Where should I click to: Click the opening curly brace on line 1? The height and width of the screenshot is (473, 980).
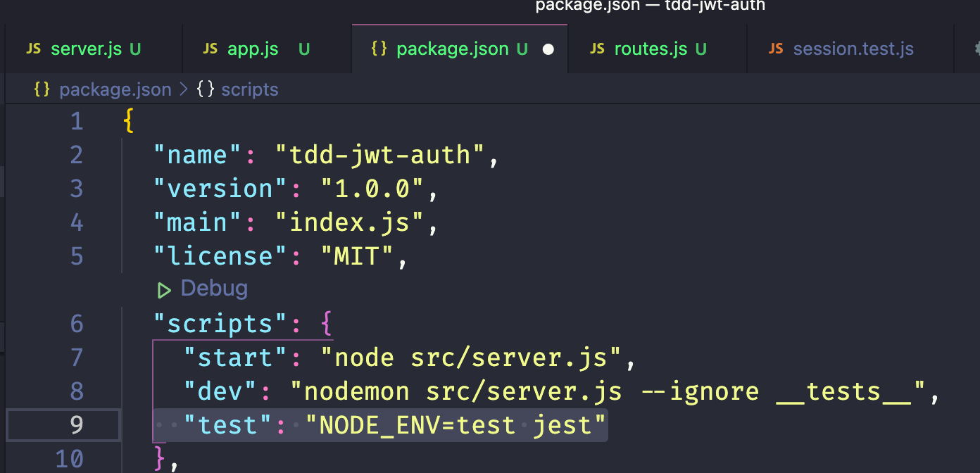tap(128, 121)
